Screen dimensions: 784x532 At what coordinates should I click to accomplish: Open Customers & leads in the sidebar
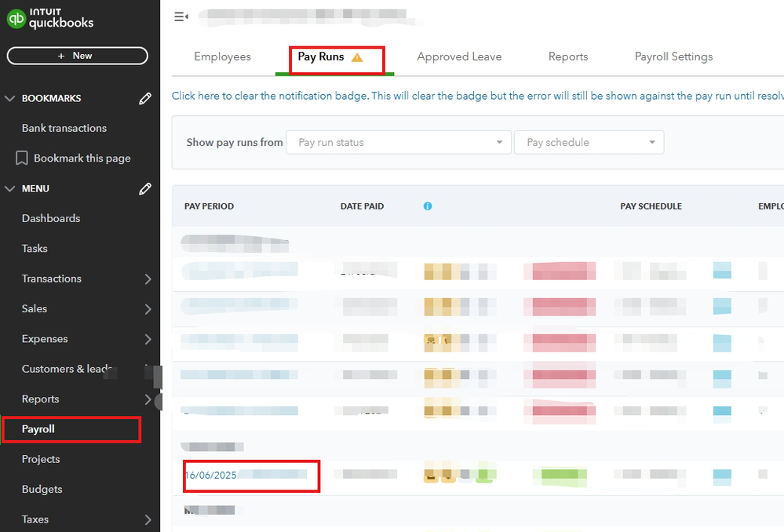67,369
